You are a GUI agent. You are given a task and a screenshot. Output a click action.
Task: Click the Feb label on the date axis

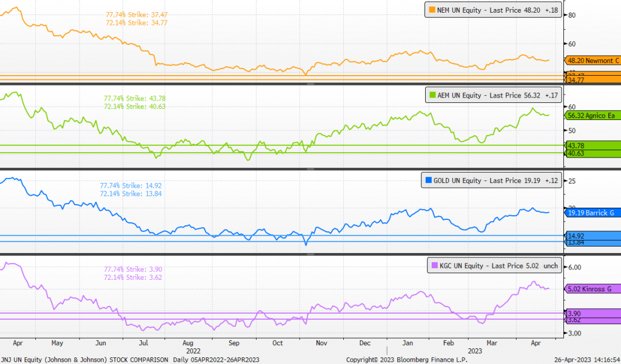click(x=448, y=343)
